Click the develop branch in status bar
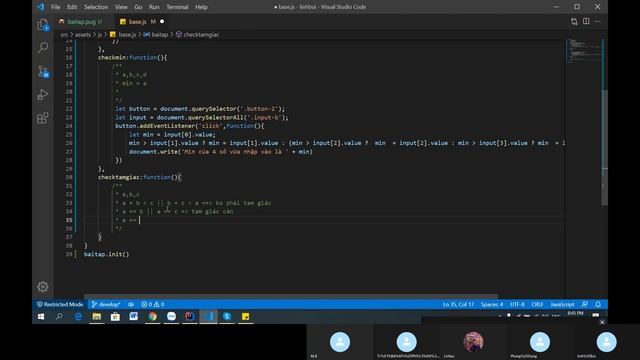 tap(106, 304)
